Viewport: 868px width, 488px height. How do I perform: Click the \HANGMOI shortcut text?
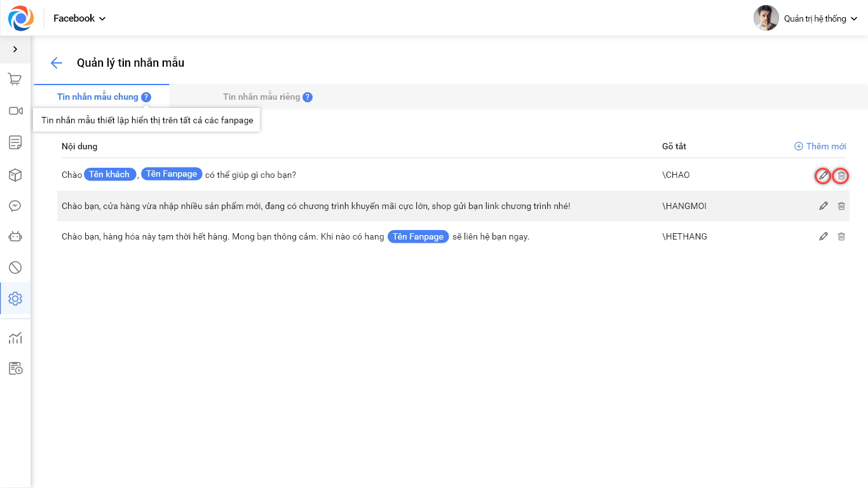684,206
